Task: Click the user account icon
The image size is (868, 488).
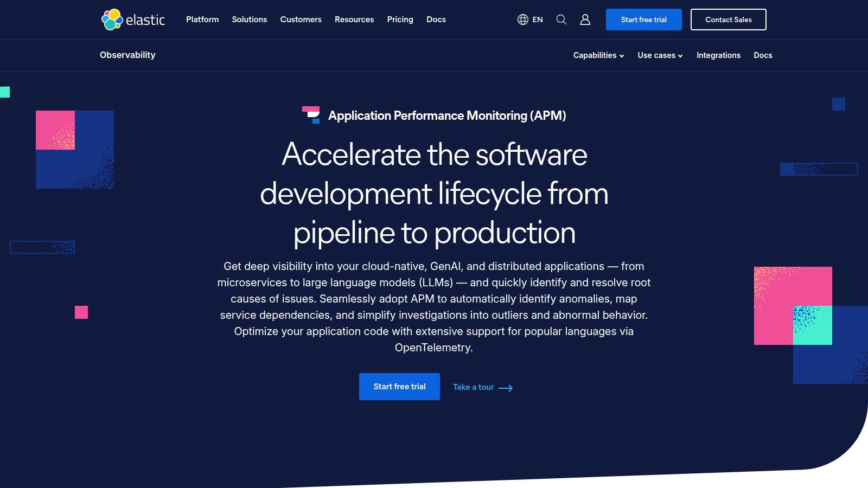Action: tap(585, 20)
